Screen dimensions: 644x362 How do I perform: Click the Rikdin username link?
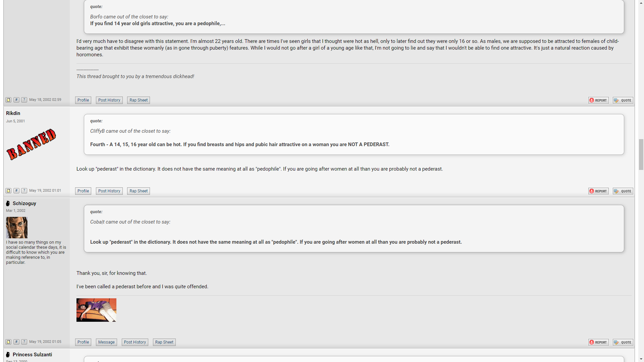pos(13,113)
